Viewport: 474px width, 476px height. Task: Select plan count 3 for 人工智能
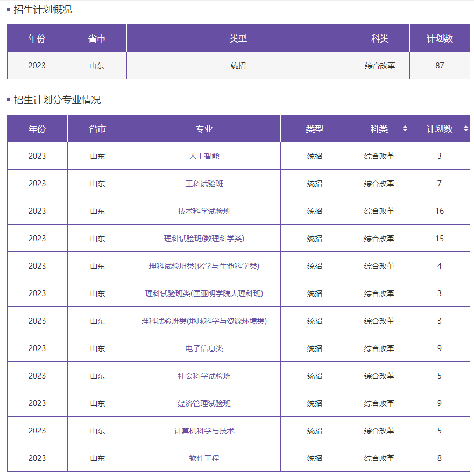pyautogui.click(x=440, y=156)
